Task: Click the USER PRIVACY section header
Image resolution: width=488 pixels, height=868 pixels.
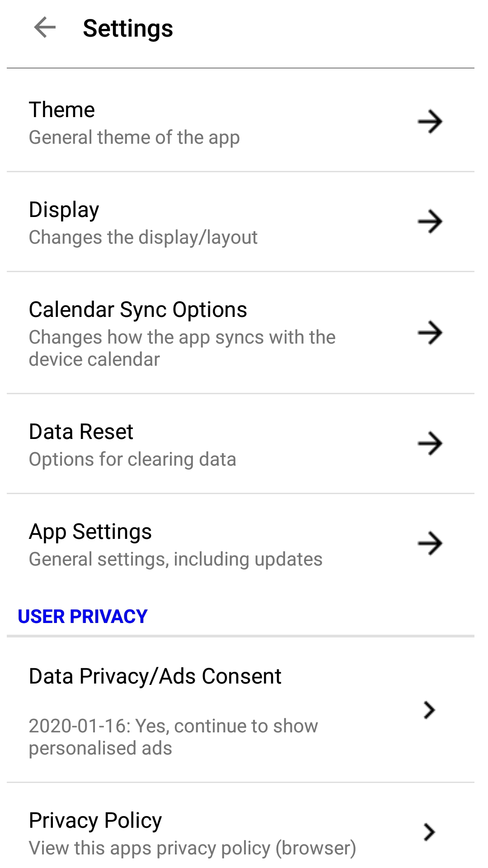Action: tap(83, 617)
